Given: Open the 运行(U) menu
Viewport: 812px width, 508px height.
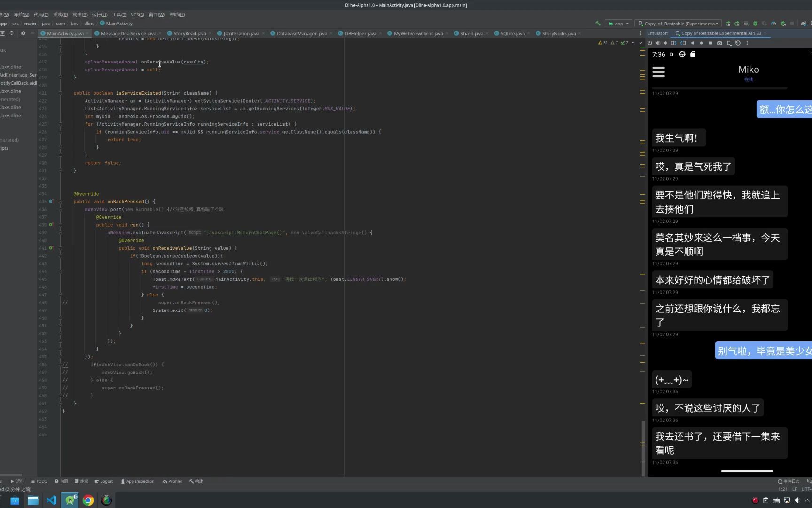Looking at the screenshot, I should click(100, 15).
